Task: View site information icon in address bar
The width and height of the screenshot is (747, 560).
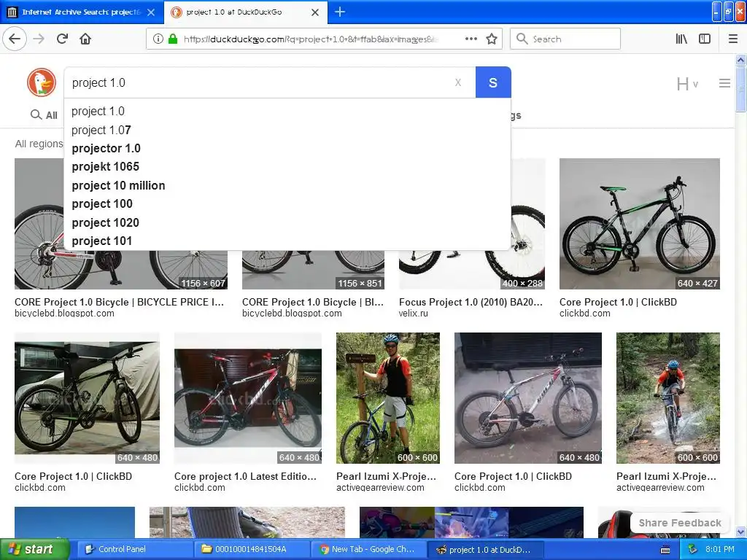Action: pos(158,39)
